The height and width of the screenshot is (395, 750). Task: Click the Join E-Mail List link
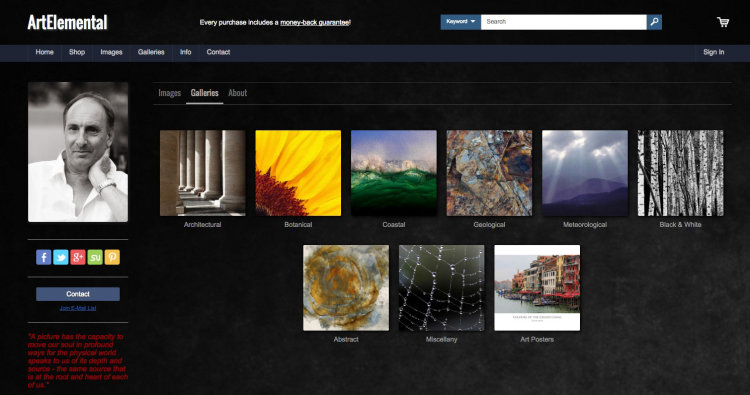tap(78, 308)
